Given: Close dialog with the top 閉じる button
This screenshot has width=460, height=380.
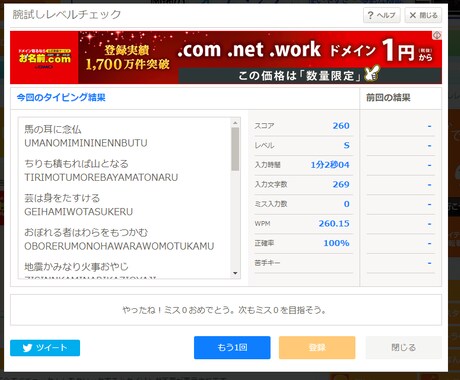Looking at the screenshot, I should point(423,15).
